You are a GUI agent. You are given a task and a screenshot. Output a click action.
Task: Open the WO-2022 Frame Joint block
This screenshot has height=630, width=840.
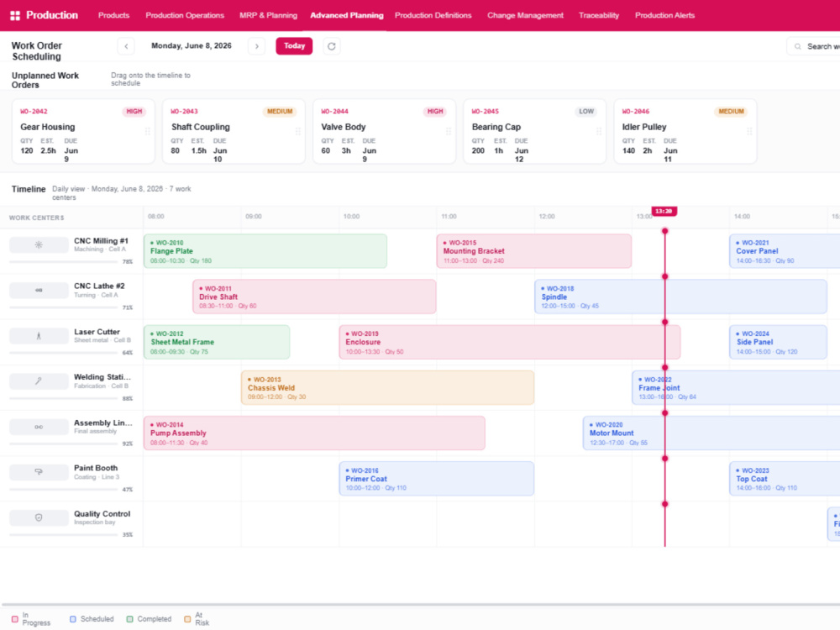[x=736, y=388]
